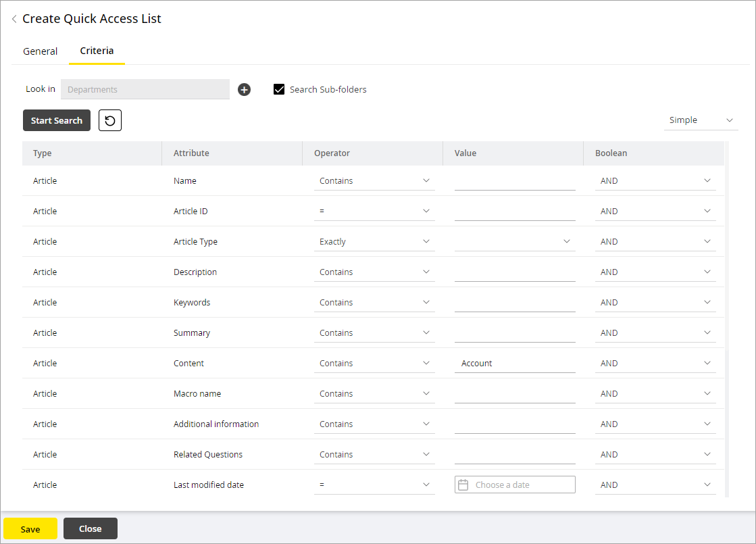This screenshot has width=756, height=544.
Task: Select the Criteria tab
Action: pyautogui.click(x=97, y=51)
